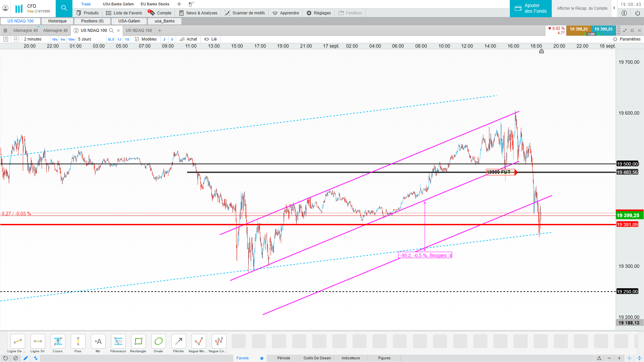Image resolution: width=644 pixels, height=362 pixels.
Task: Select the Fibonacci drawing tool
Action: point(118,342)
